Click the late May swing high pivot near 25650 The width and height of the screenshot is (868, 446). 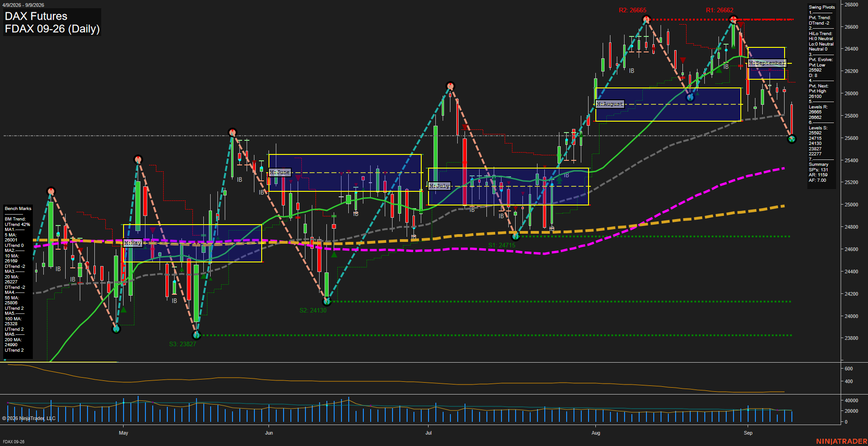coord(232,133)
